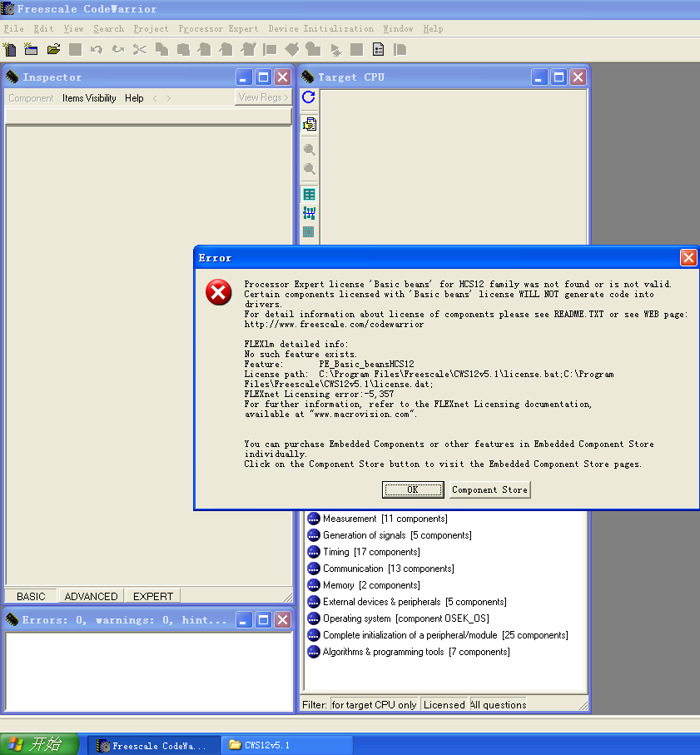The width and height of the screenshot is (700, 755).
Task: Click the Errors window title chip icon
Action: 12,619
